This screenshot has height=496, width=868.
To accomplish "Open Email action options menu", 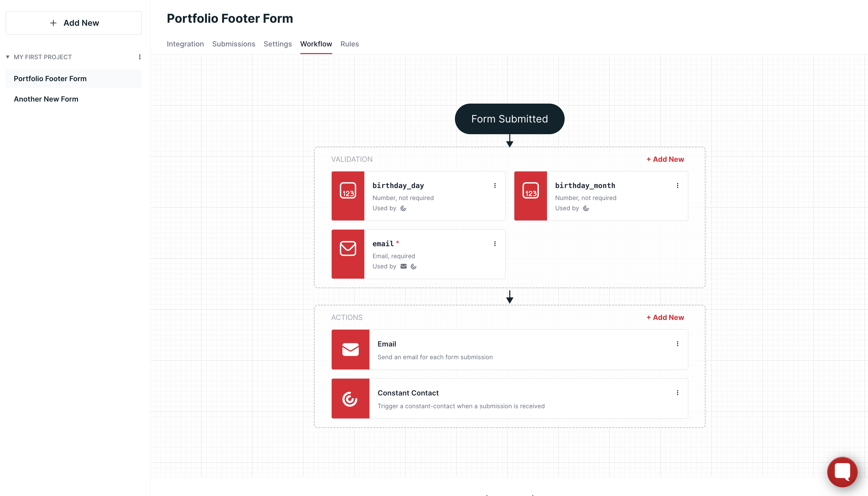I will click(x=678, y=344).
